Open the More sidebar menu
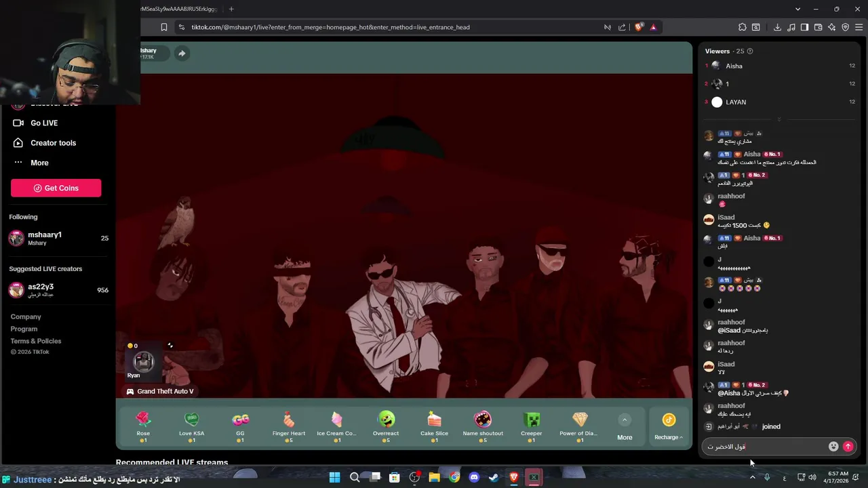Viewport: 868px width, 488px height. pos(39,163)
